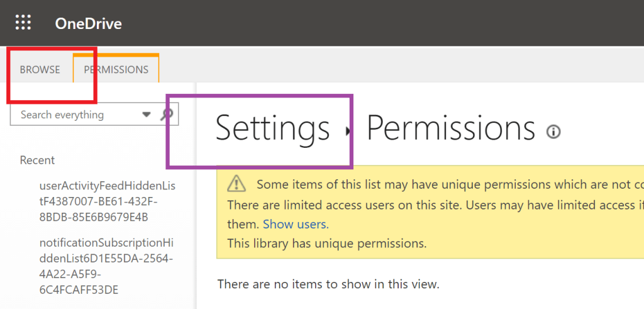Screen dimensions: 644x309
Task: Click the search magnifier icon
Action: [167, 115]
